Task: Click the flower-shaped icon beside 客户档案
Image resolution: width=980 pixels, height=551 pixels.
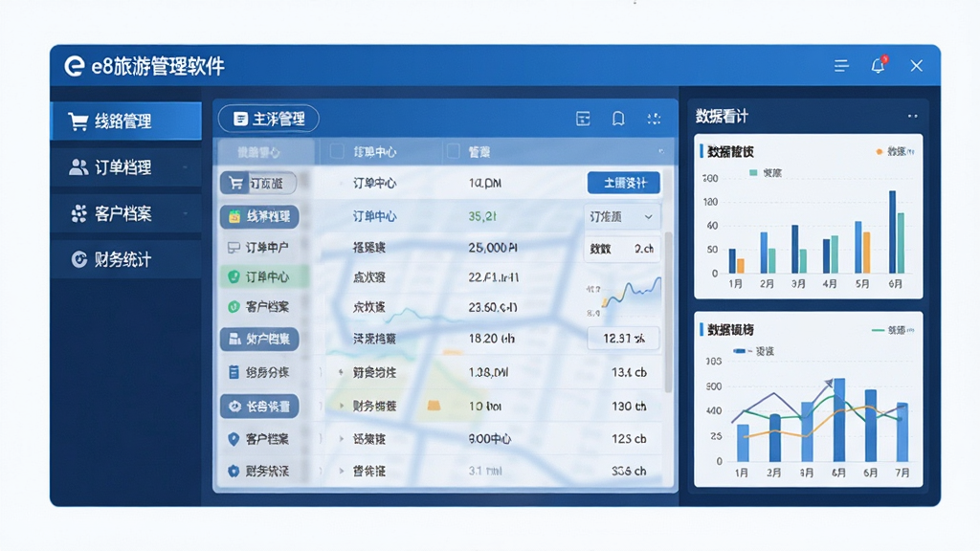Action: point(78,213)
